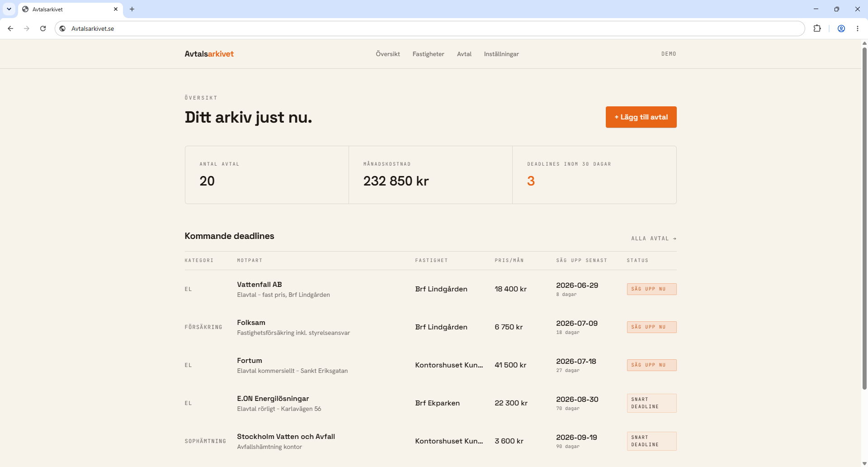Open the Inställningar nav item
Screen dimensions: 868x467
[501, 54]
